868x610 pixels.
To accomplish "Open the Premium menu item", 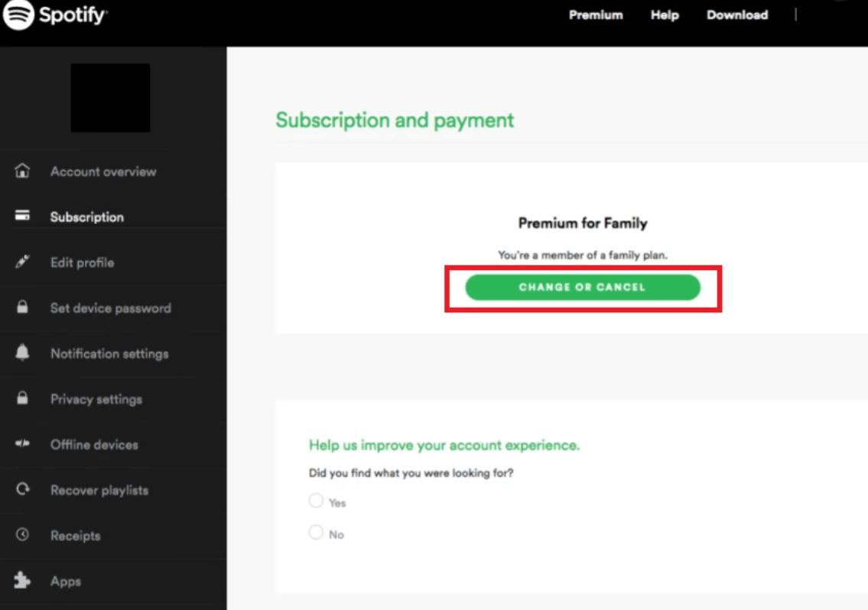I will (596, 15).
